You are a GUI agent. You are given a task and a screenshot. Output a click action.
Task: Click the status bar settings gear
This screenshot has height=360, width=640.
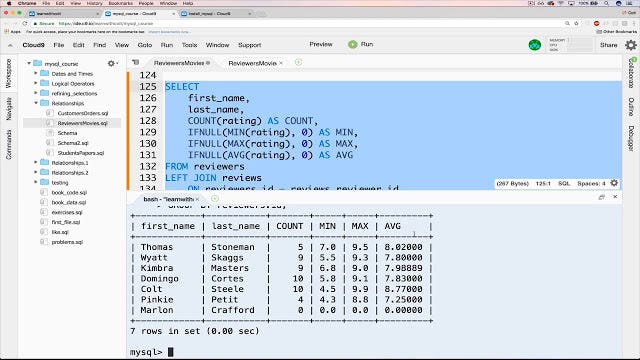pyautogui.click(x=614, y=183)
